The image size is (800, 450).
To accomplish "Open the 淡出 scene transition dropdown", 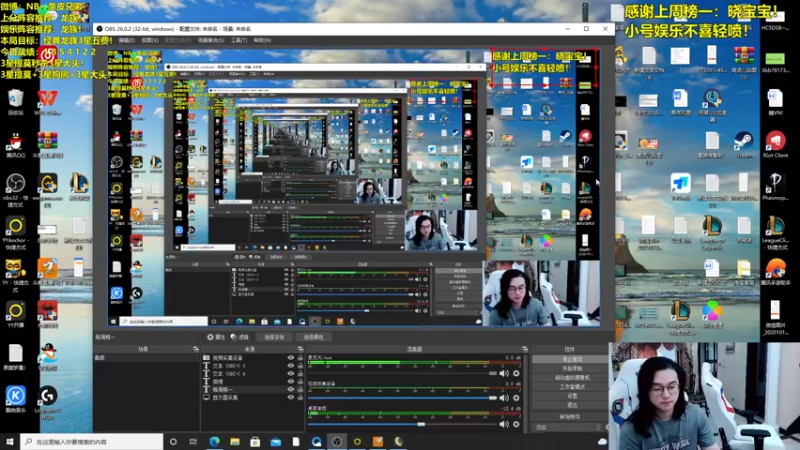I will coord(568,427).
